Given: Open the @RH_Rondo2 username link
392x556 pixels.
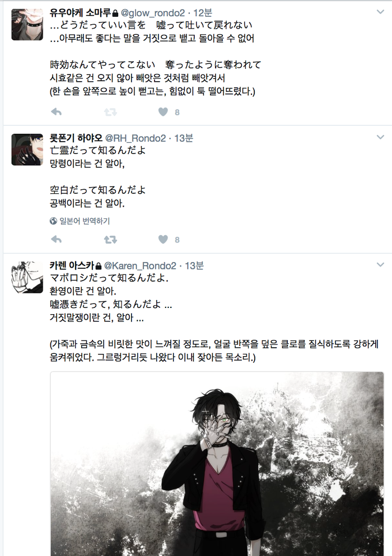Looking at the screenshot, I should (136, 138).
